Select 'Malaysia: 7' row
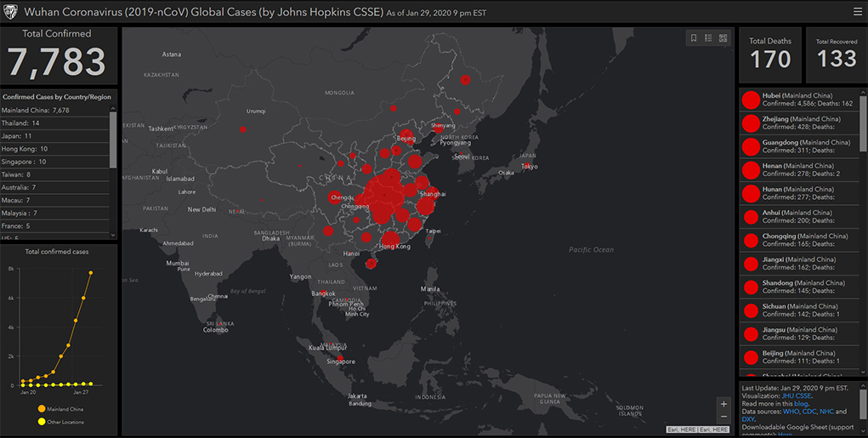Viewport: 868px width, 438px height. (54, 213)
